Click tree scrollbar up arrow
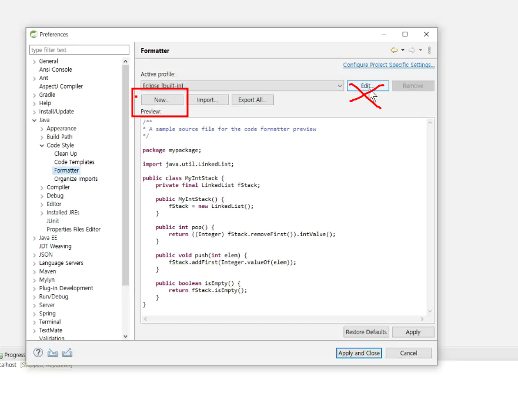518x420 pixels. click(x=126, y=61)
